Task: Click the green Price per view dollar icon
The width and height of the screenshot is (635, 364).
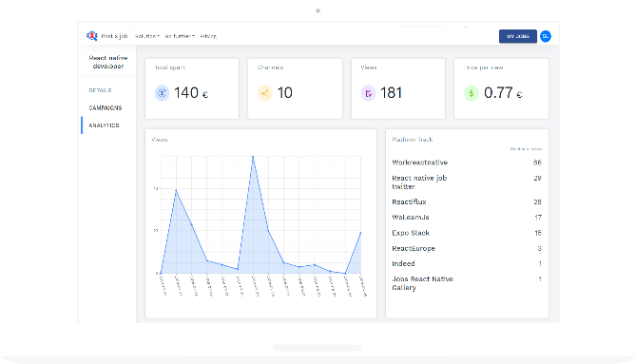Action: tap(471, 93)
